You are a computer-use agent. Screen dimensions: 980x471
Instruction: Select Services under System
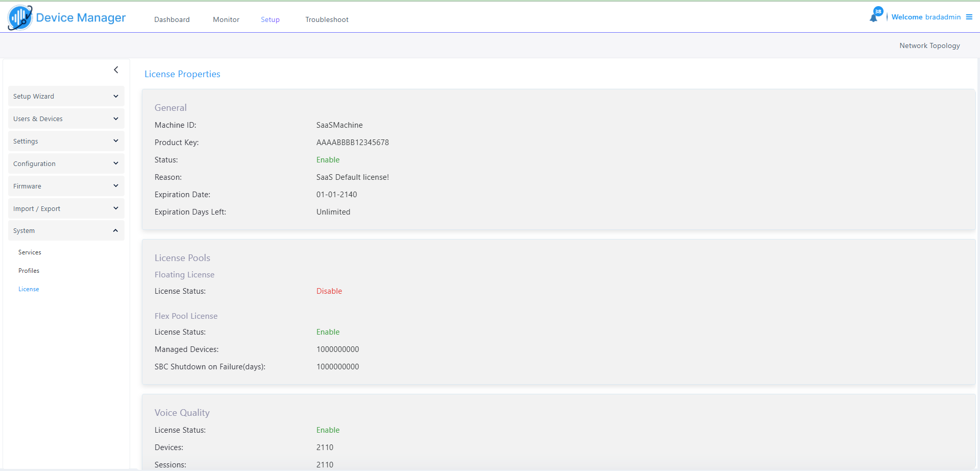(x=30, y=252)
